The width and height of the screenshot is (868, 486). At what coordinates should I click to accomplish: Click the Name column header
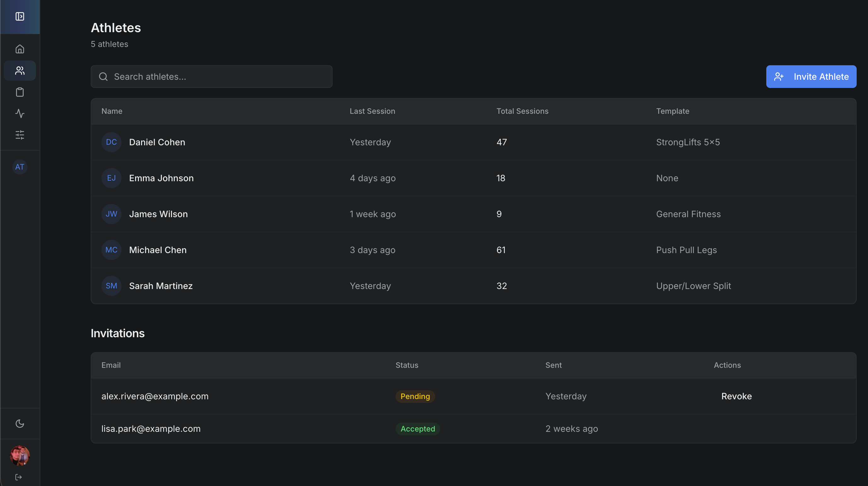[111, 111]
